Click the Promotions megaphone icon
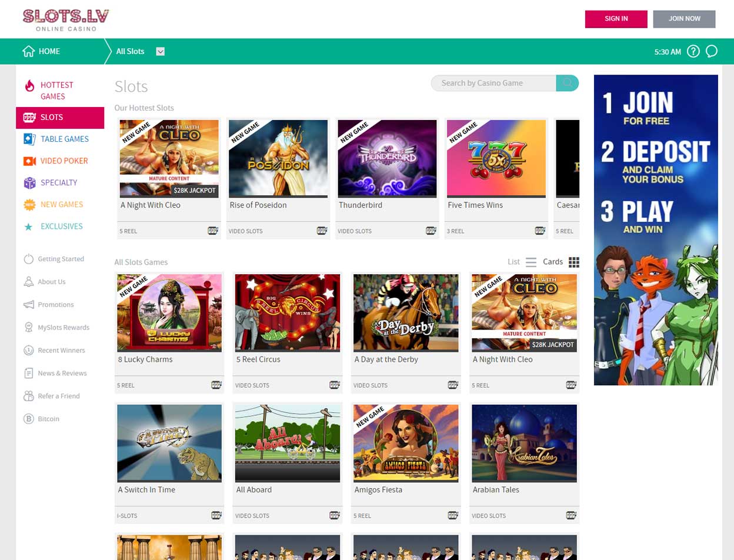734x560 pixels. [x=28, y=305]
